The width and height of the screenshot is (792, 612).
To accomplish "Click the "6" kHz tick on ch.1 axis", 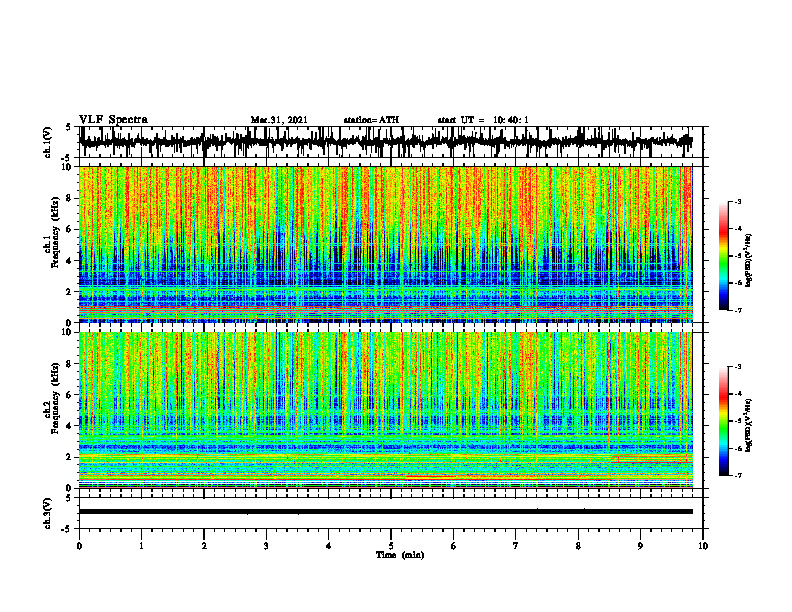I will (69, 229).
